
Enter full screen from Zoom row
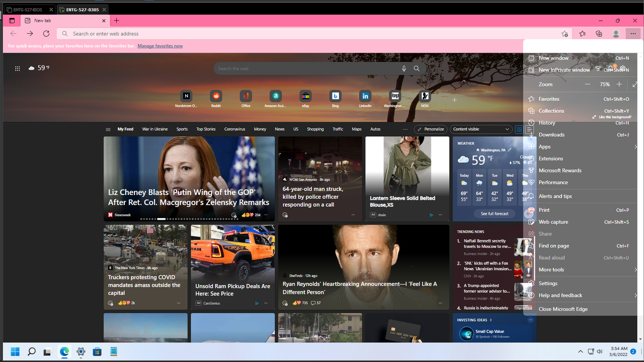pos(635,84)
